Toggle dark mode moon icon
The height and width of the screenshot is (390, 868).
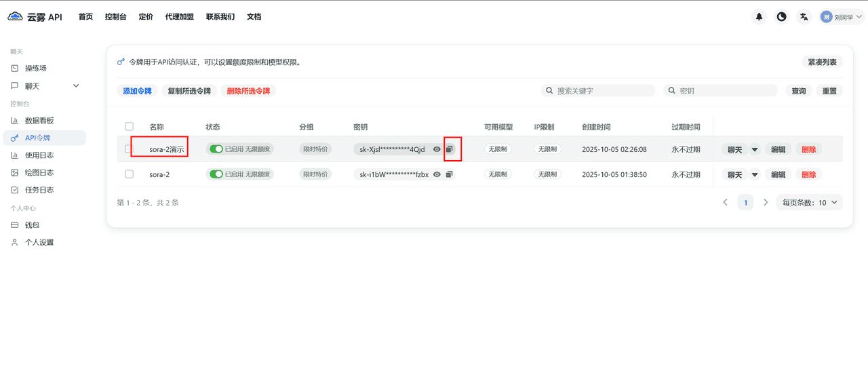pos(782,17)
